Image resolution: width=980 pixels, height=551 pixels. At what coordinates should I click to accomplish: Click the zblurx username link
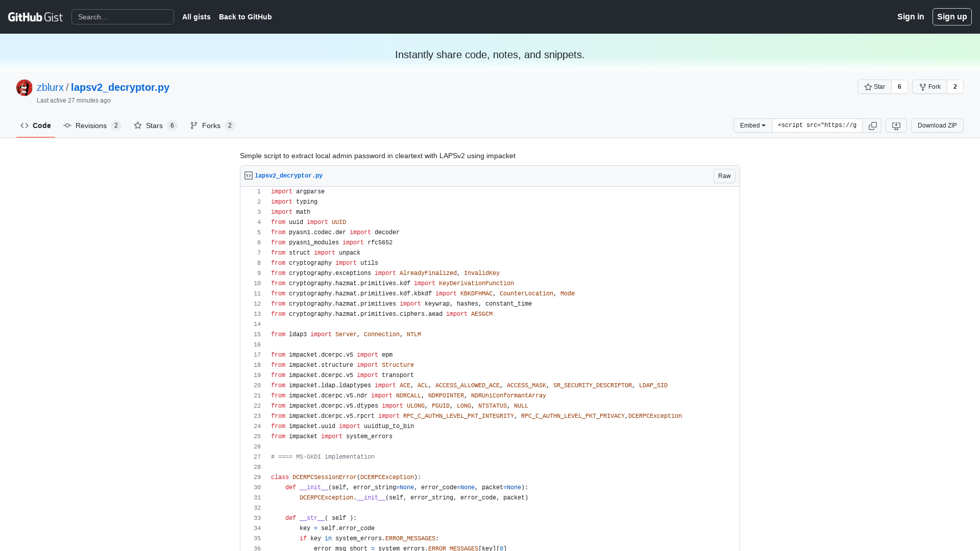click(50, 87)
